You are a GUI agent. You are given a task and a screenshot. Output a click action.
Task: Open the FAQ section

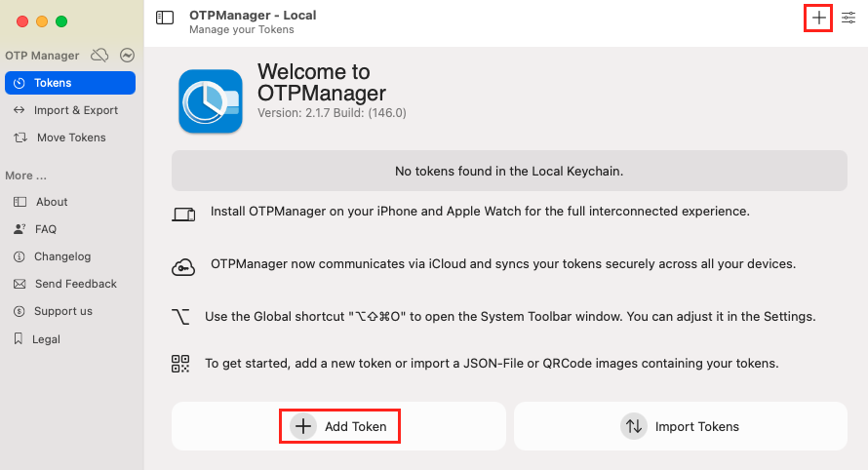[x=46, y=229]
